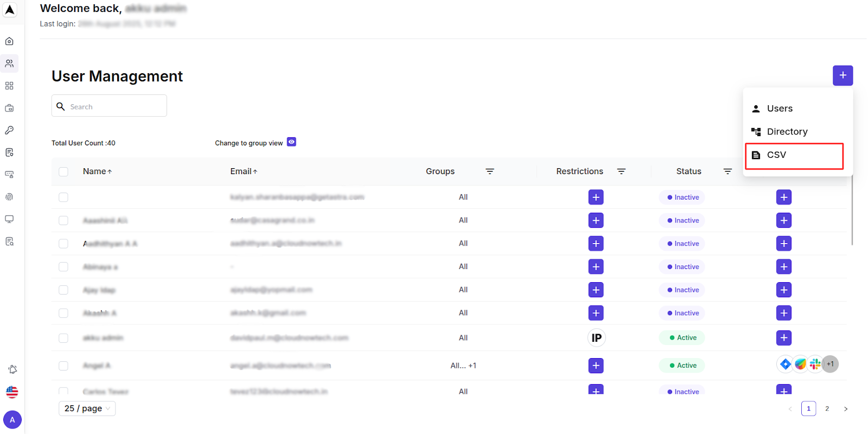This screenshot has width=868, height=434.
Task: Open the Restrictions column filter
Action: (621, 171)
